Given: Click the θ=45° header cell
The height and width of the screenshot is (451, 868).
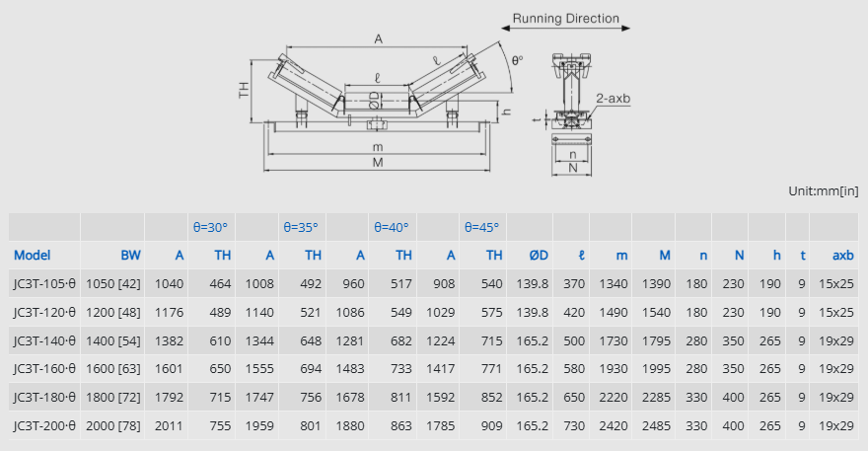Looking at the screenshot, I should click(481, 227).
